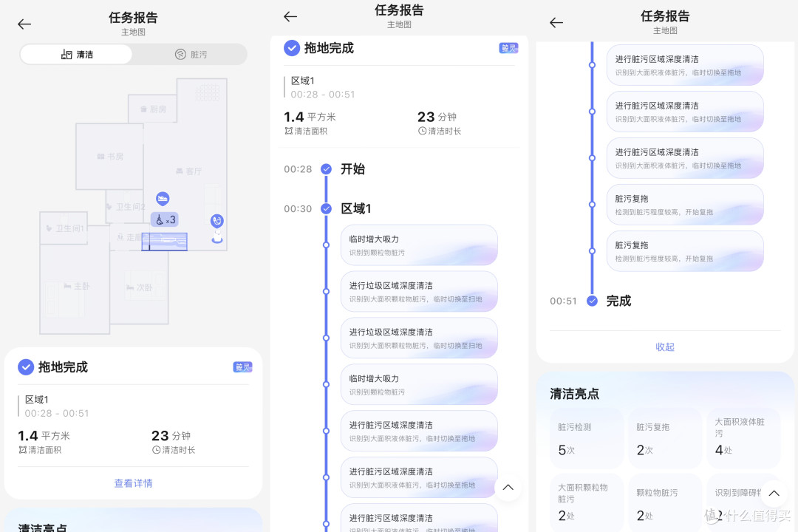Tap the 清洁时长 clock icon in middle screen
798x532 pixels.
[x=422, y=131]
